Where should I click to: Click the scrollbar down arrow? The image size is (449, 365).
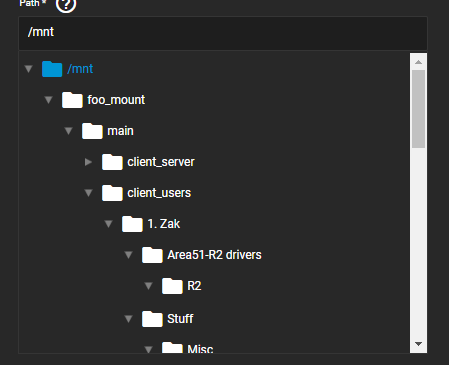(419, 344)
